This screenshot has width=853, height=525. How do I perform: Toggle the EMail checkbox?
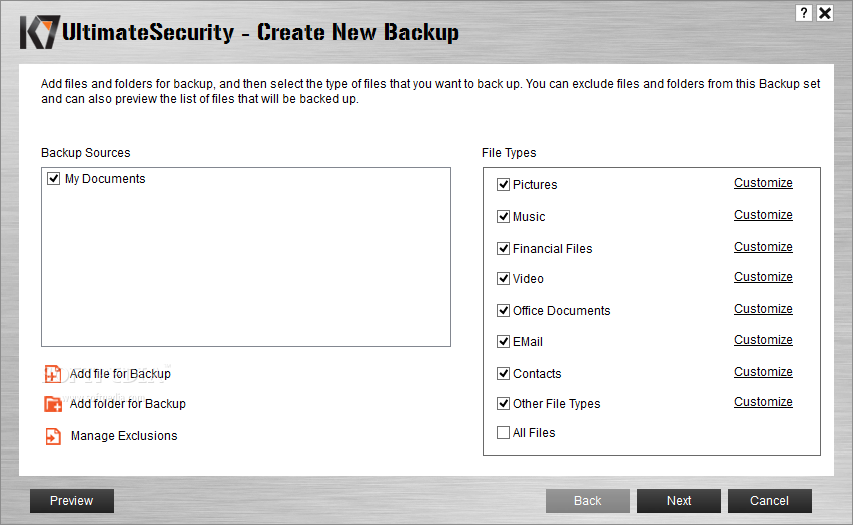coord(503,342)
